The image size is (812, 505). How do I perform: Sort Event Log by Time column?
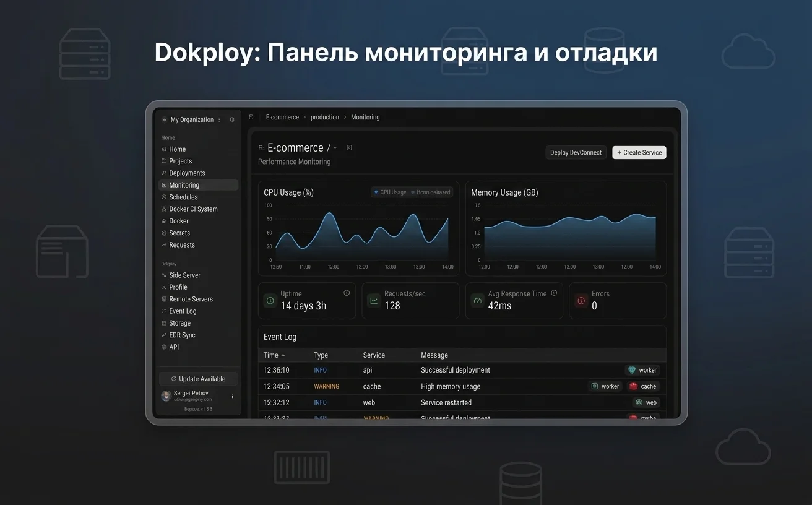(274, 355)
